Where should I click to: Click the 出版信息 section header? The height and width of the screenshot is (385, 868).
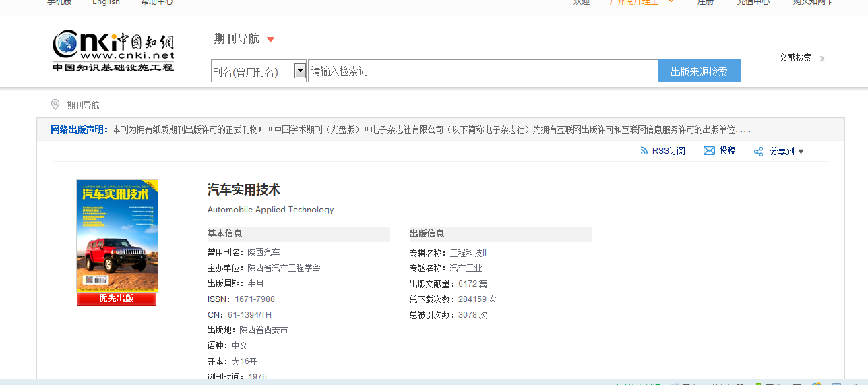[427, 234]
